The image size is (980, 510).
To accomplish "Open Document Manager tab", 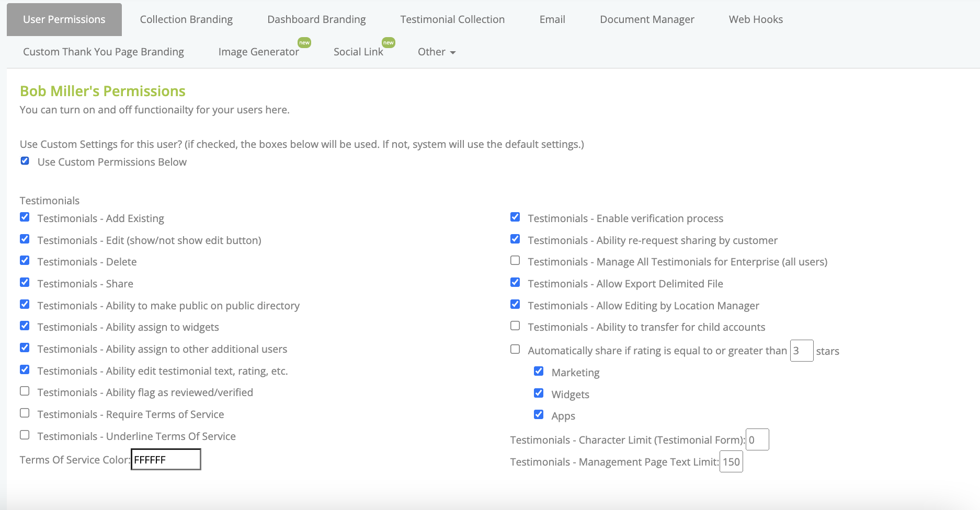I will click(x=647, y=19).
